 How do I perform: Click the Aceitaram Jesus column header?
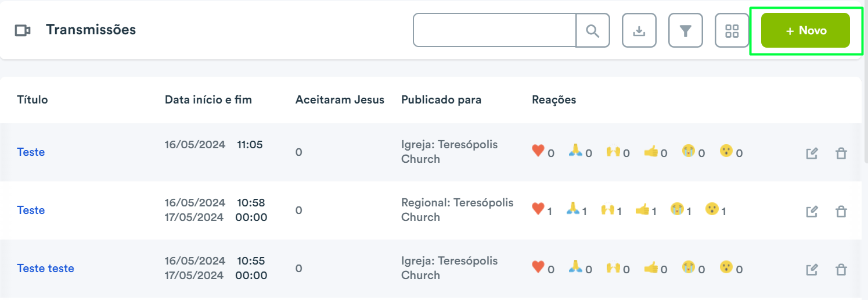340,99
